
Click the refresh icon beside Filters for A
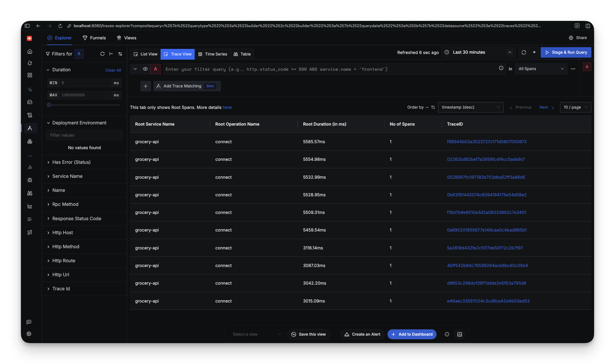102,54
